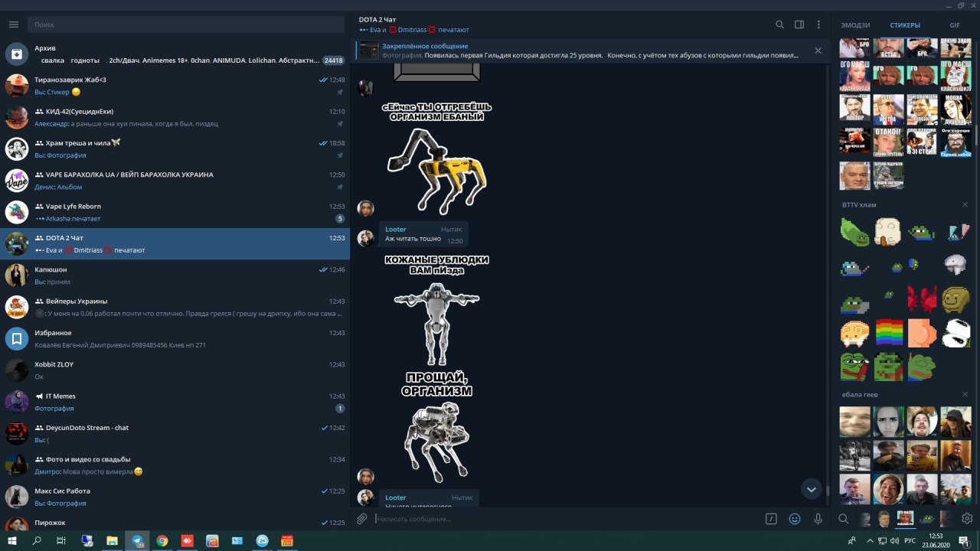
Task: Open the bot commands slash icon
Action: point(772,519)
